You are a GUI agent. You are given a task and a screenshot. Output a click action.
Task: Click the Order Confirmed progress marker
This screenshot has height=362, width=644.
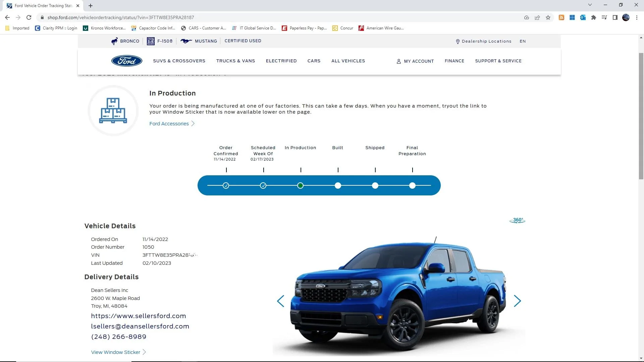point(226,186)
